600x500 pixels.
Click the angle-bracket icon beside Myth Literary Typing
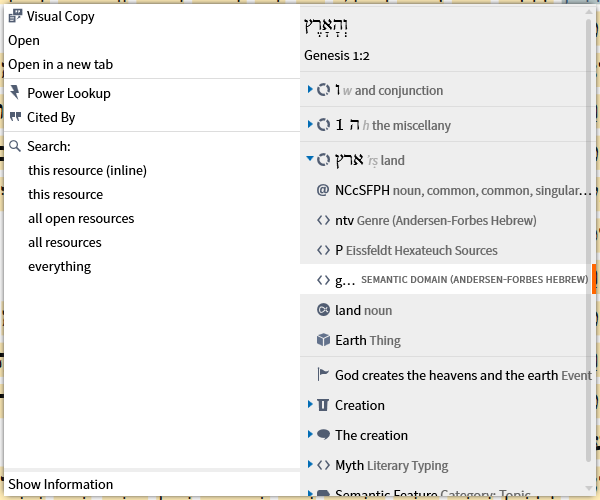pyautogui.click(x=323, y=465)
